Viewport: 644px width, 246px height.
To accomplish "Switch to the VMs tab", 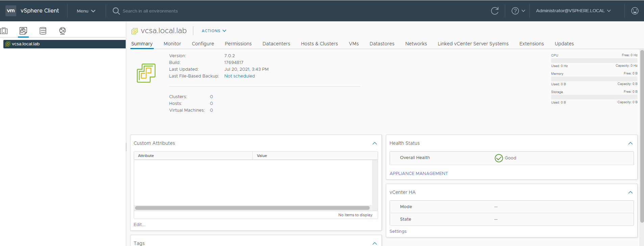I will click(x=354, y=44).
